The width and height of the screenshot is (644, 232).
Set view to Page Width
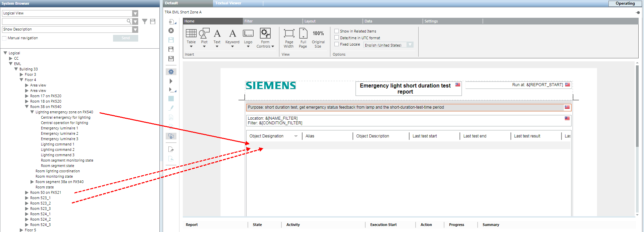click(x=288, y=38)
